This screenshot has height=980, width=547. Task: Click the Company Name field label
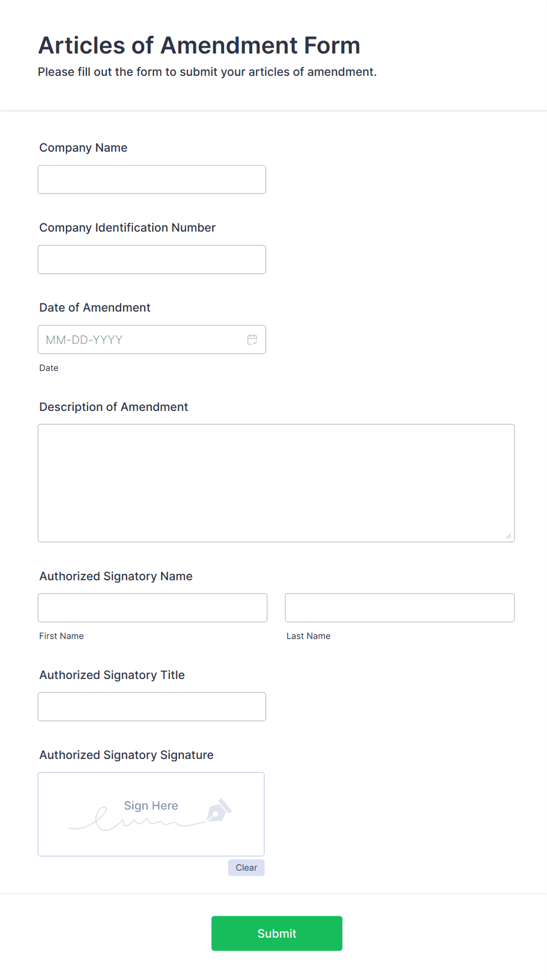83,148
